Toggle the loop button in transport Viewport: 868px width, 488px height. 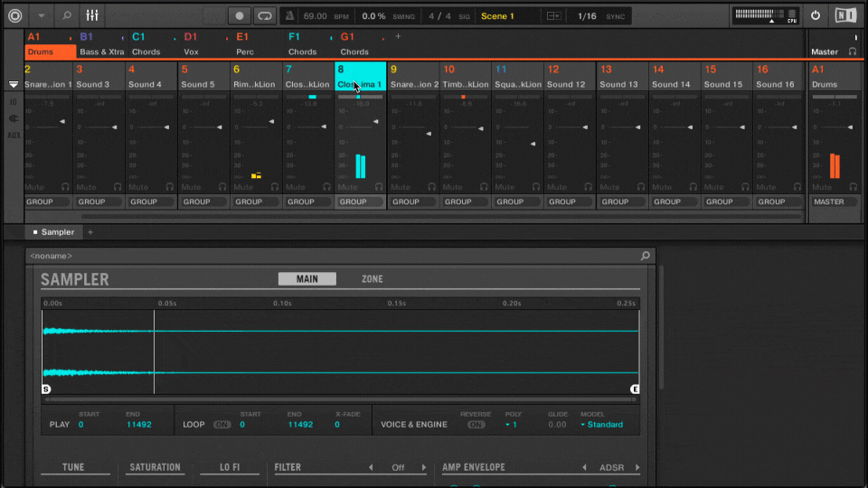pos(265,16)
